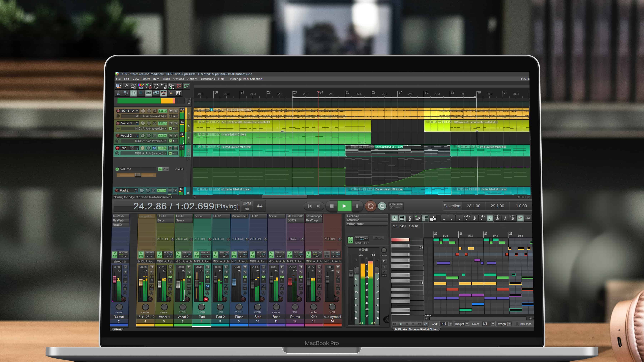The width and height of the screenshot is (644, 362).
Task: Click the clef notation view icon in MIDI editor
Action: (409, 218)
